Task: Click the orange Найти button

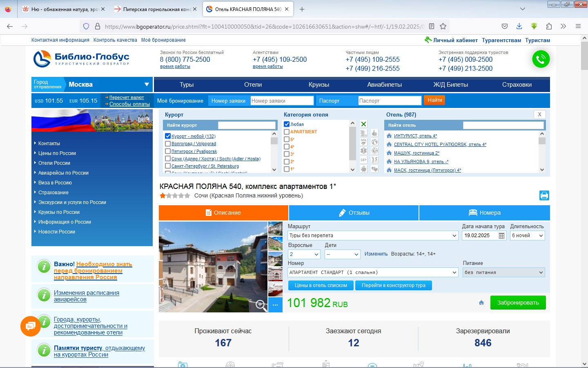Action: [x=435, y=100]
